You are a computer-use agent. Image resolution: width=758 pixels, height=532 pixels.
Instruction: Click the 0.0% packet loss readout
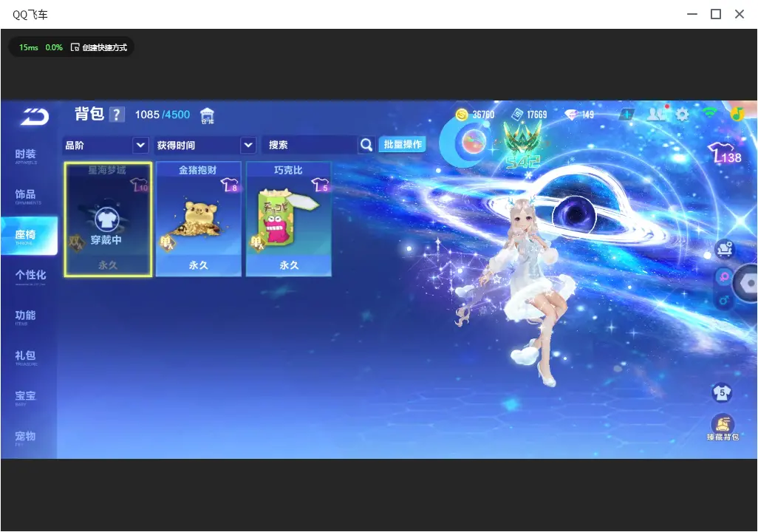54,47
